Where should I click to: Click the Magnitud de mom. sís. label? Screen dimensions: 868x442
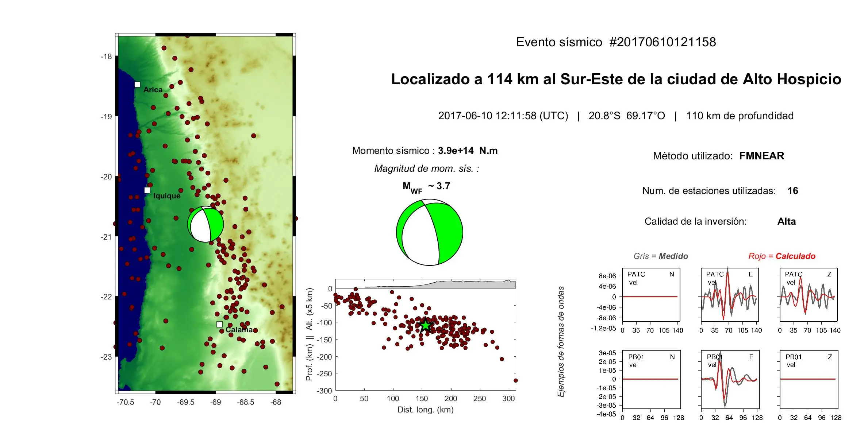point(427,168)
